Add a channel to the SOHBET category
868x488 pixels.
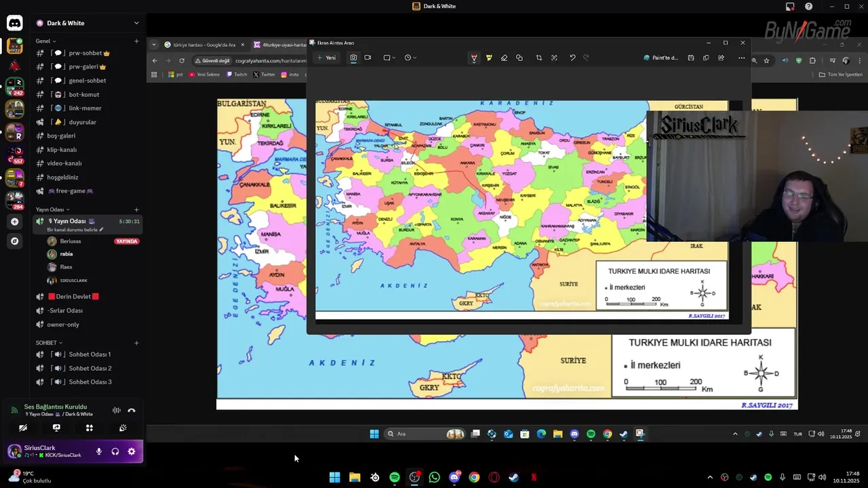click(x=136, y=343)
